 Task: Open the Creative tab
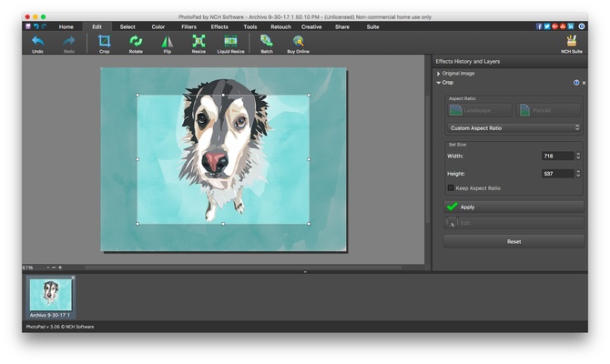(x=311, y=26)
